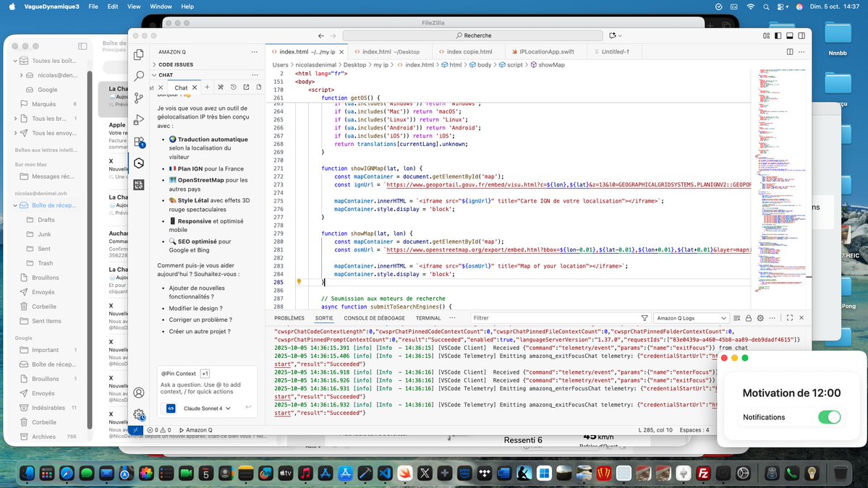Close the bottom output panel
868x488 pixels.
pos(801,318)
